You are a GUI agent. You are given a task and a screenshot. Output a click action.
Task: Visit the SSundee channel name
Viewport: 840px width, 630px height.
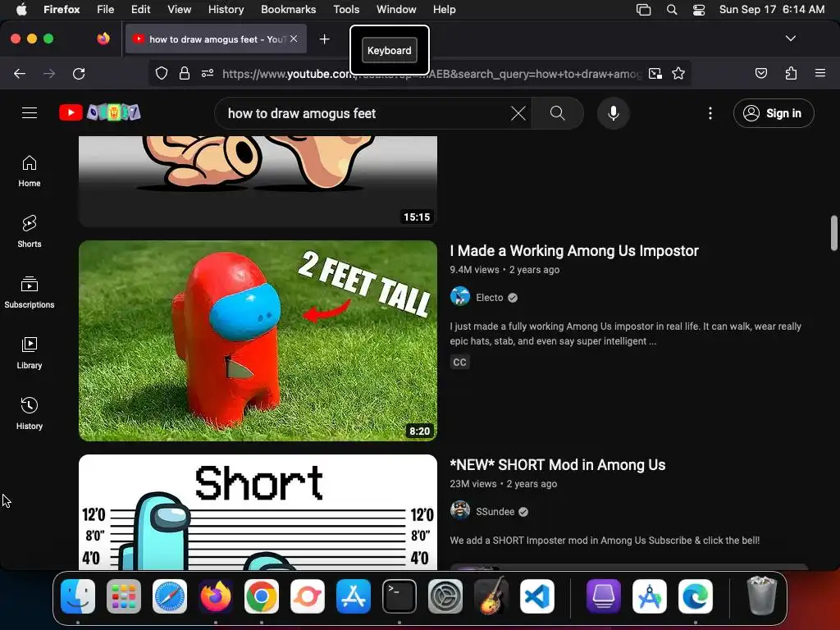point(495,512)
